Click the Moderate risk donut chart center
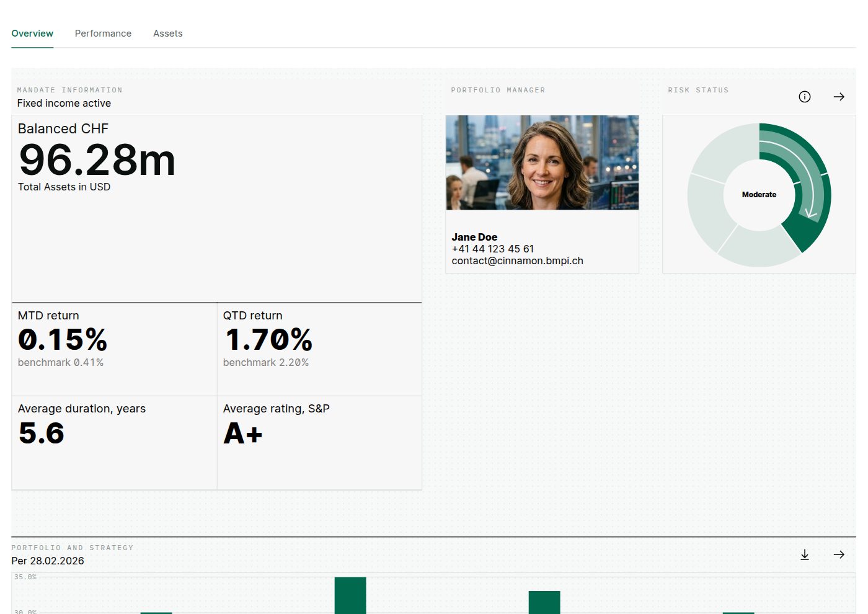This screenshot has width=868, height=614. click(759, 195)
